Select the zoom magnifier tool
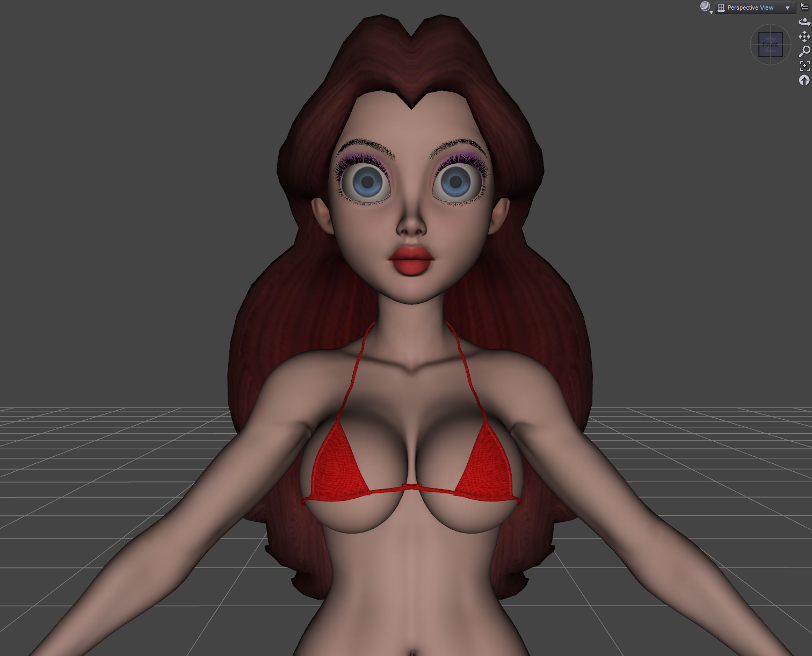 804,51
